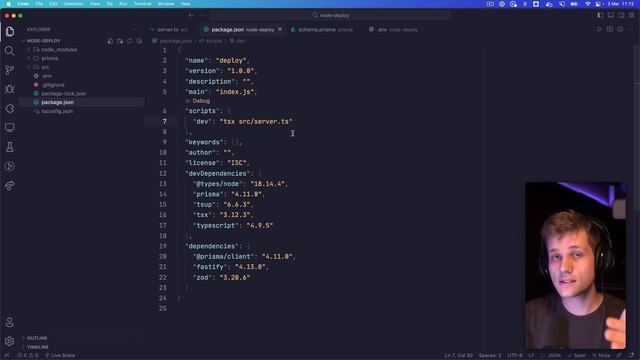This screenshot has height=360, width=640.
Task: Click Spell indicator in status bar
Action: [x=576, y=356]
